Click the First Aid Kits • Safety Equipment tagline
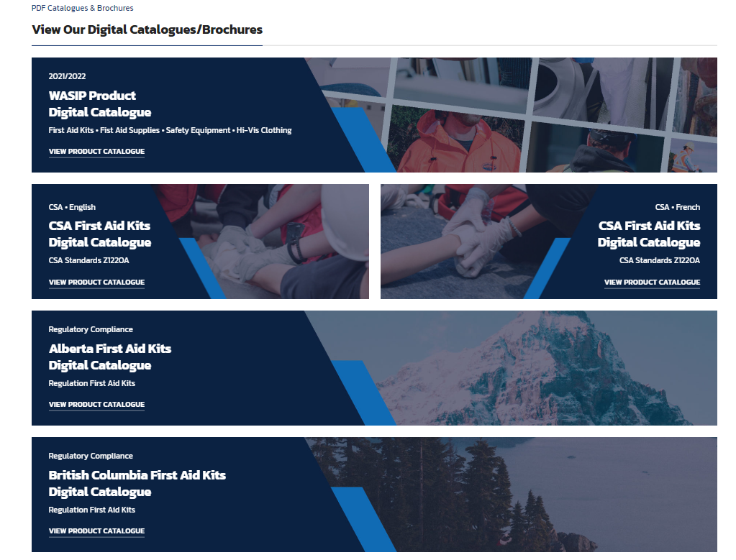Screen dimensions: 736x560 click(170, 130)
